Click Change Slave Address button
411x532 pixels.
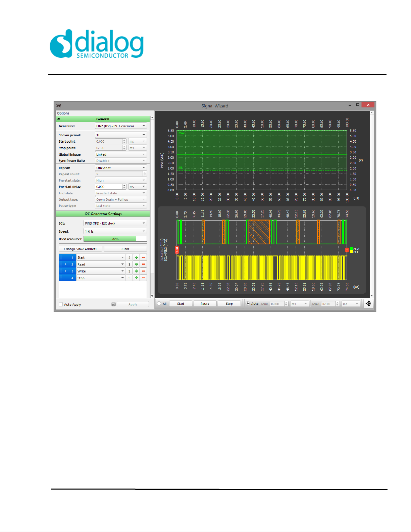pyautogui.click(x=80, y=249)
